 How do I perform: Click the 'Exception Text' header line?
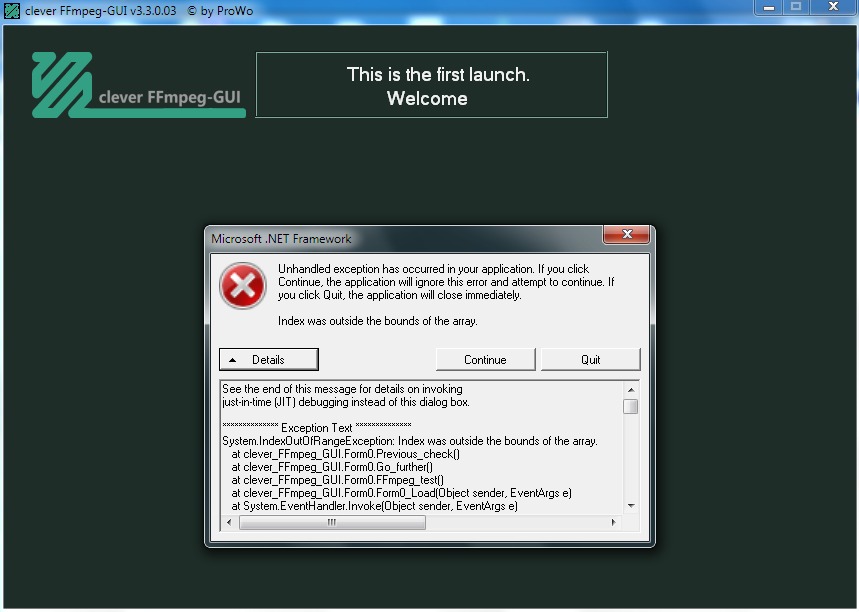point(317,428)
